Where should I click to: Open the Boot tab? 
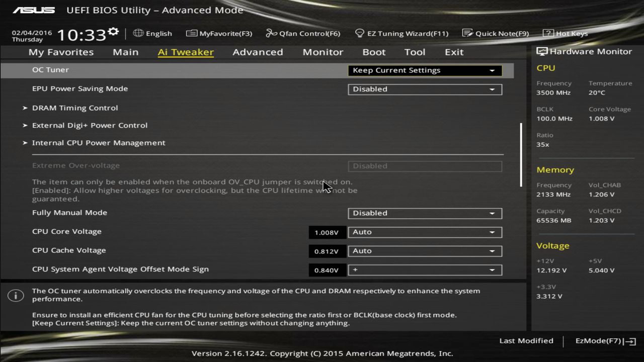tap(374, 52)
